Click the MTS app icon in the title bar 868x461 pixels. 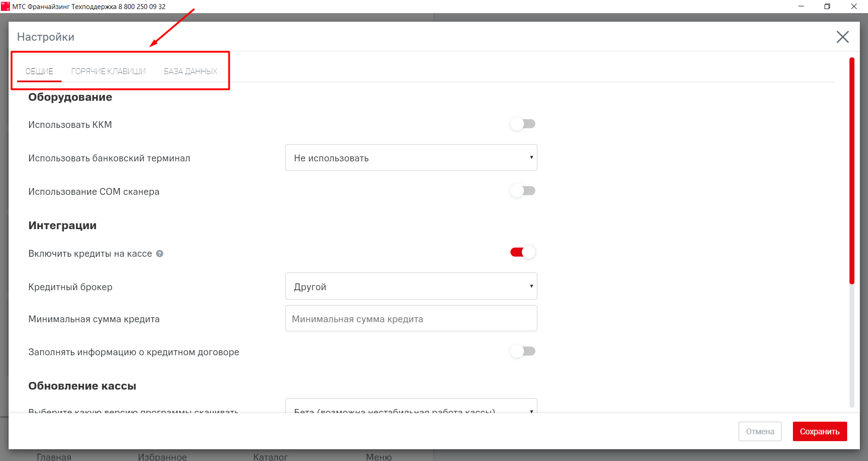coord(5,6)
